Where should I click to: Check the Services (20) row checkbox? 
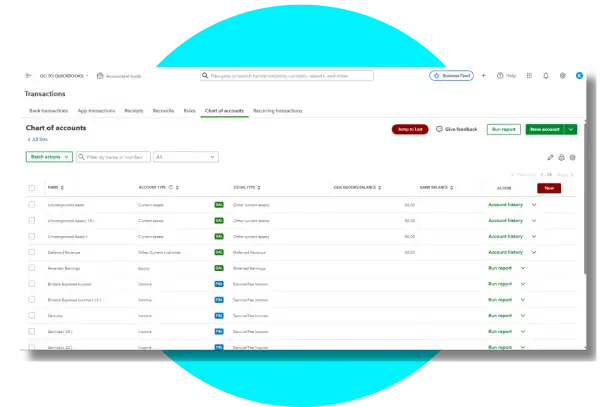click(32, 331)
